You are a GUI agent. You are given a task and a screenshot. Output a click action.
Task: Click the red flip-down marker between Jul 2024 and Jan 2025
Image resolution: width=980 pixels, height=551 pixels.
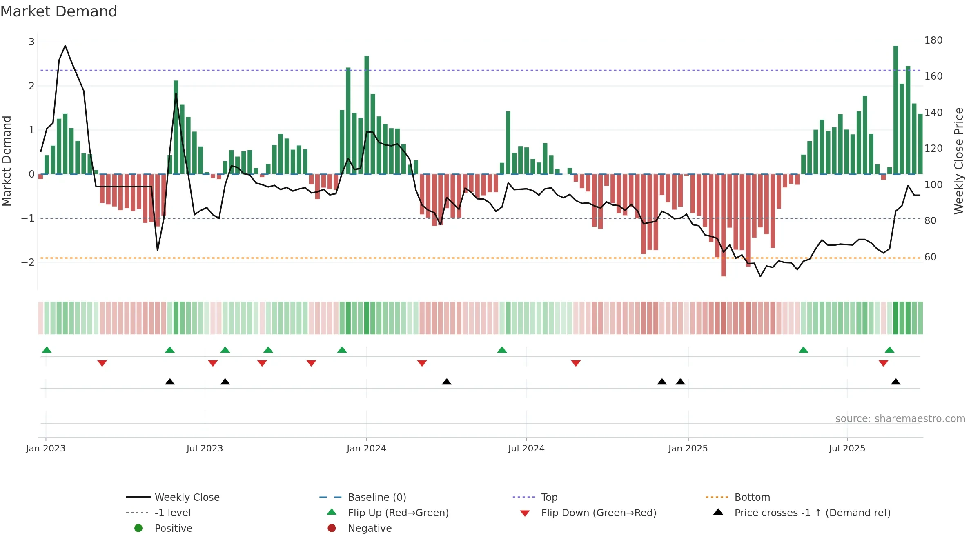576,363
